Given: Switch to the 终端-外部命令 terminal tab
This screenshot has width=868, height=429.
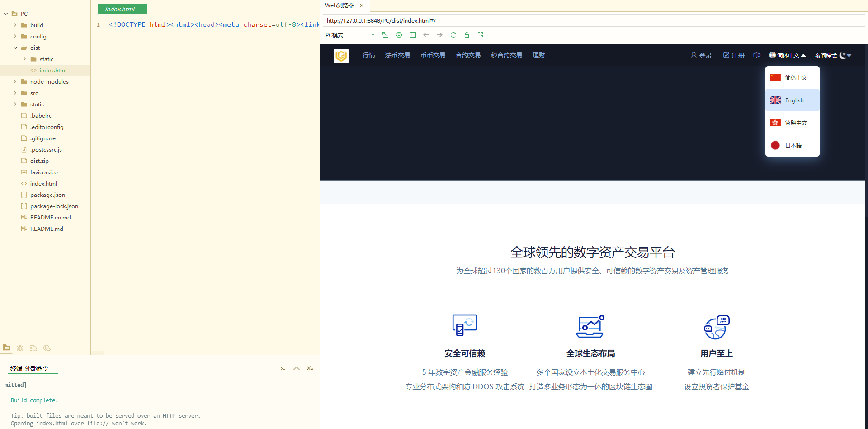Looking at the screenshot, I should coord(29,368).
